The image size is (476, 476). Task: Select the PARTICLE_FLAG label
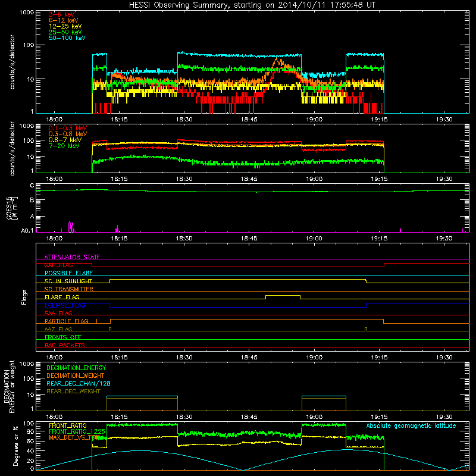[67, 321]
